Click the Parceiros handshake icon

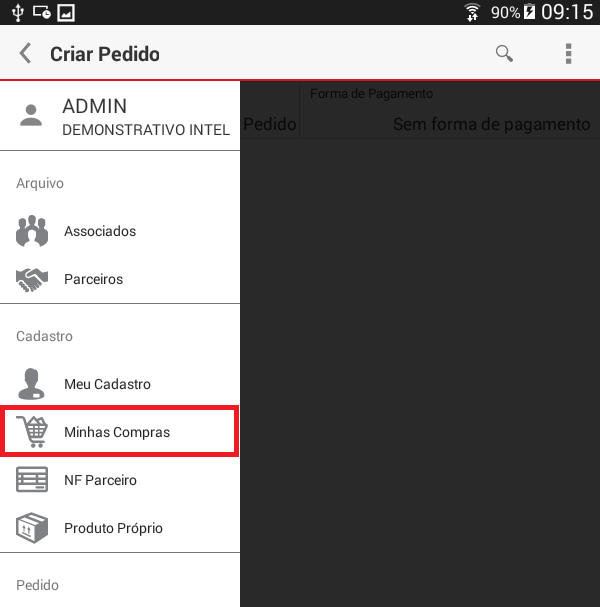point(32,279)
